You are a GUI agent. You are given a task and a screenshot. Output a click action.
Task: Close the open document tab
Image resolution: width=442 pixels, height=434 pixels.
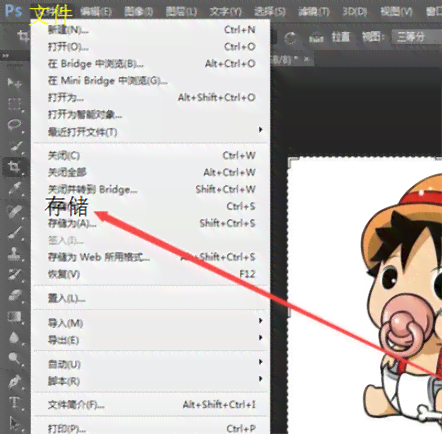click(307, 59)
